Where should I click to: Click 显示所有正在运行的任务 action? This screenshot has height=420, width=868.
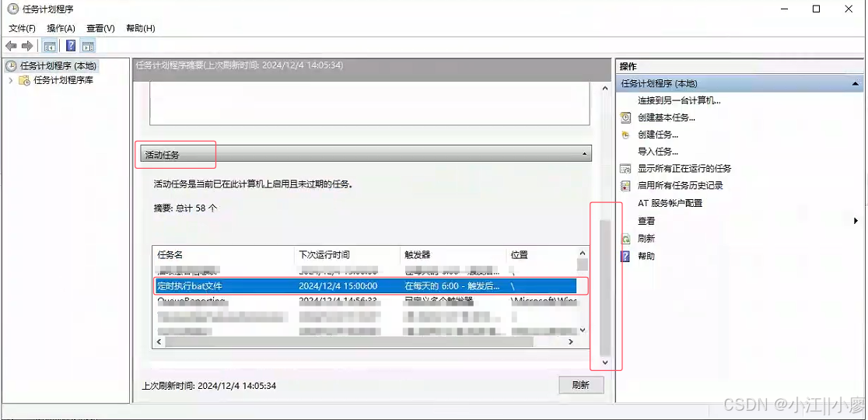tap(684, 169)
